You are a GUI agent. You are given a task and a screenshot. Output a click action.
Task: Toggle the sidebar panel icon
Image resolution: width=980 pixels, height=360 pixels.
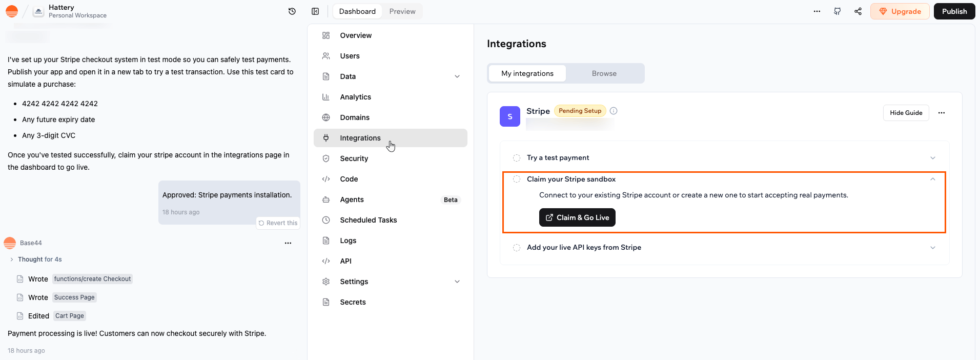(315, 11)
